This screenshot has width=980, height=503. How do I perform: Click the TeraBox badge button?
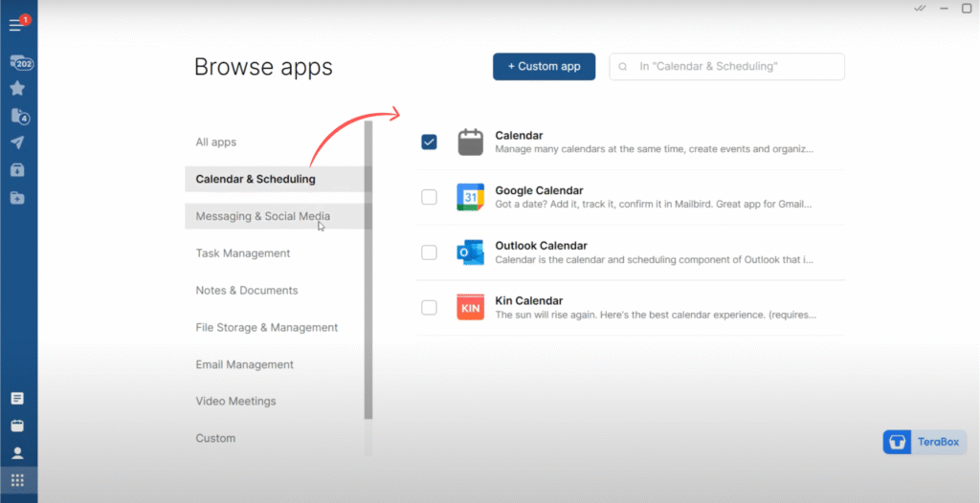pos(924,442)
